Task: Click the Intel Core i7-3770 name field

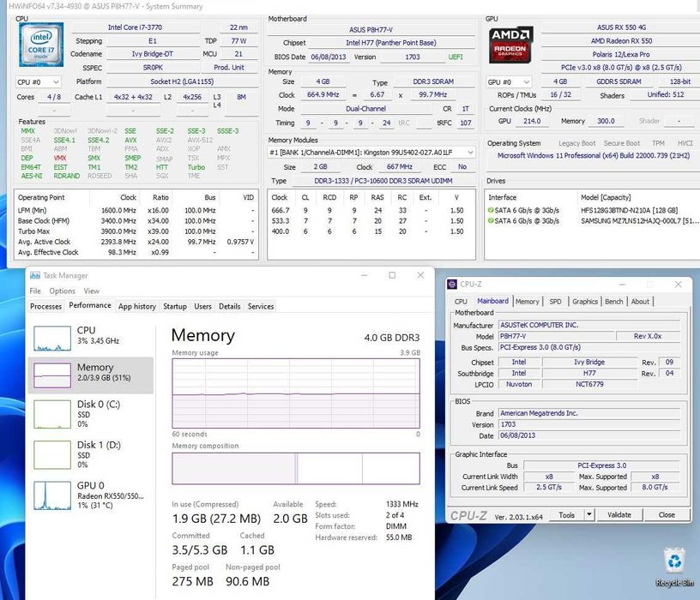Action: tap(135, 27)
